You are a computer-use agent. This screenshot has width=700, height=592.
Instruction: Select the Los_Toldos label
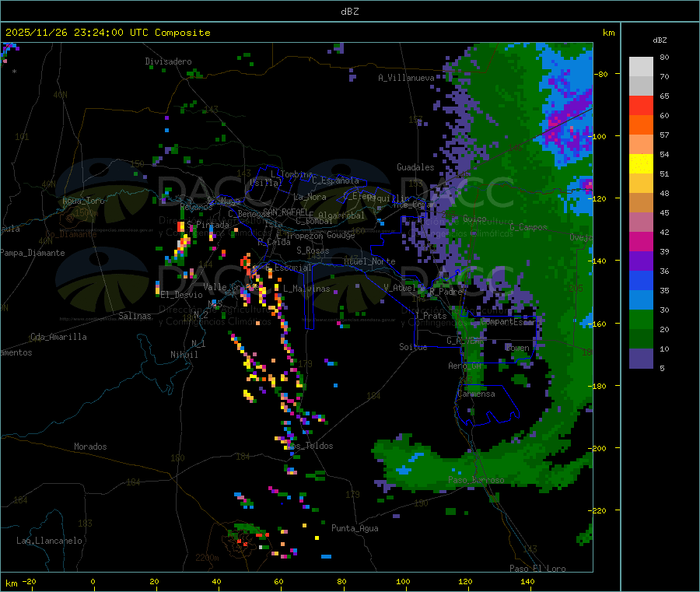point(310,446)
